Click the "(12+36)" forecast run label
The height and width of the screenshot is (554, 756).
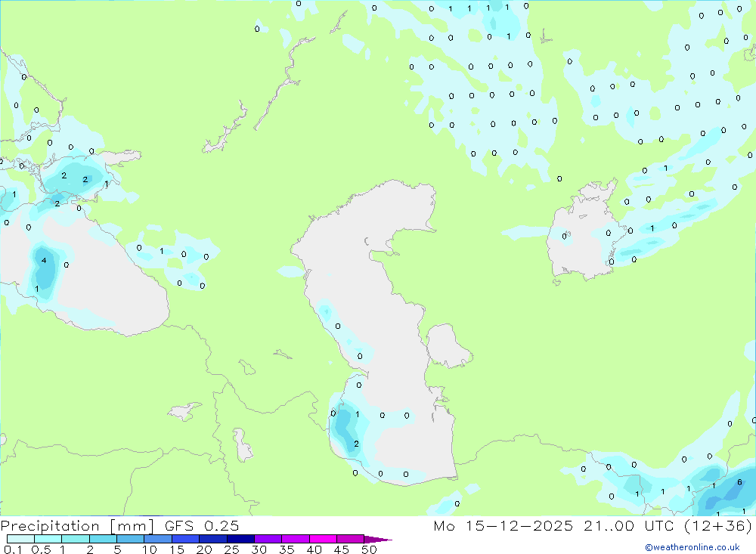718,525
